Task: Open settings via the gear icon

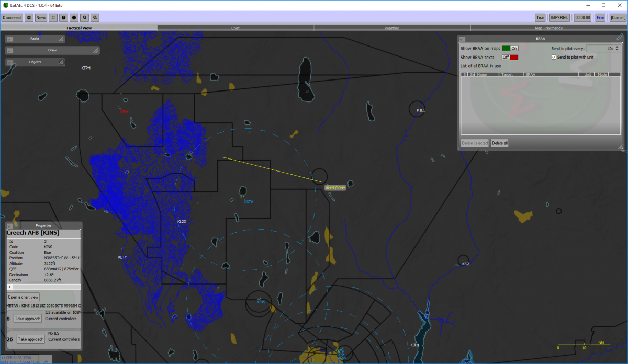Action: click(x=29, y=18)
